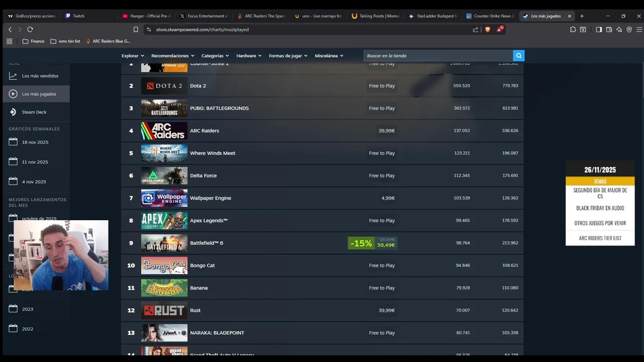The width and height of the screenshot is (644, 362).
Task: Open the Leo AI sparkle icon
Action: [619, 30]
